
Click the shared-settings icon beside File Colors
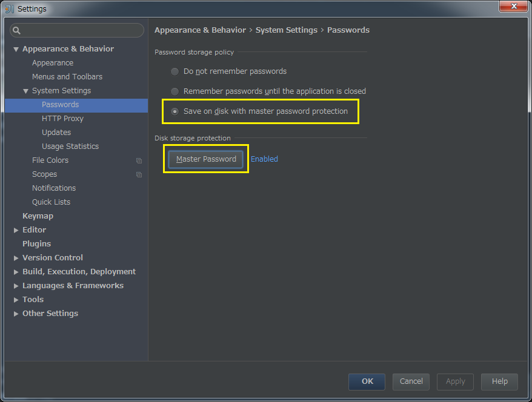coord(139,160)
